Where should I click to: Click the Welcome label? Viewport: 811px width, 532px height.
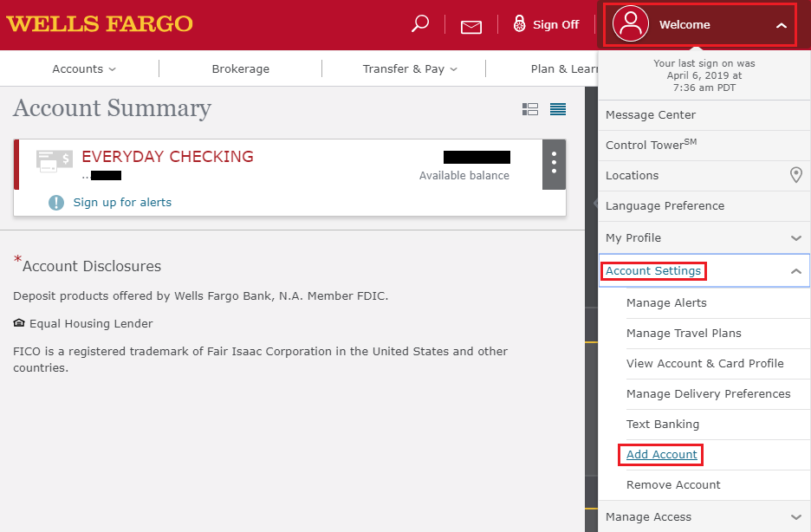pyautogui.click(x=684, y=25)
